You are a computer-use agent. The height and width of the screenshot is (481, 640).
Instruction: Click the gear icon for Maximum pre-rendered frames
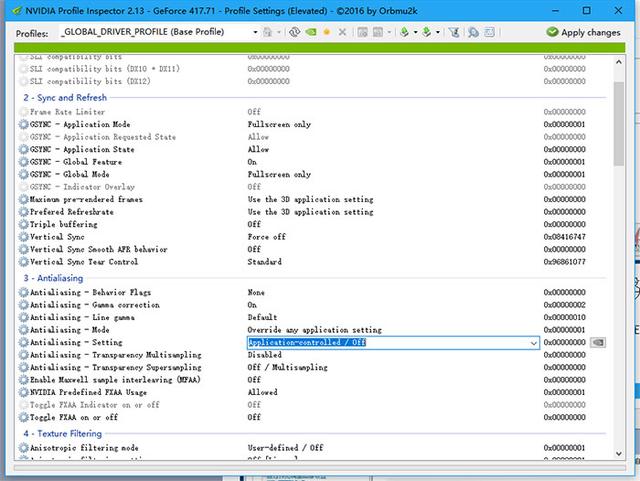(x=24, y=200)
